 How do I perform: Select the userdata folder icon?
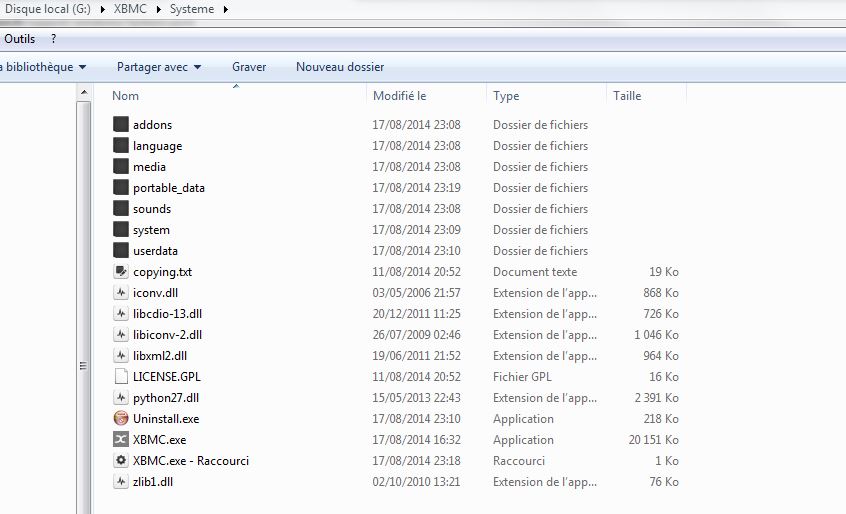tap(121, 250)
